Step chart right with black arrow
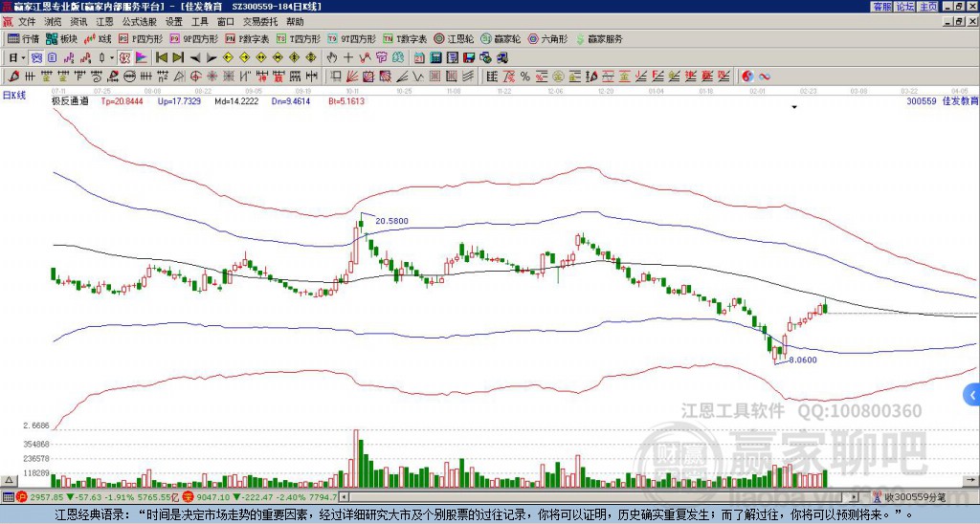The image size is (980, 524). 212,58
